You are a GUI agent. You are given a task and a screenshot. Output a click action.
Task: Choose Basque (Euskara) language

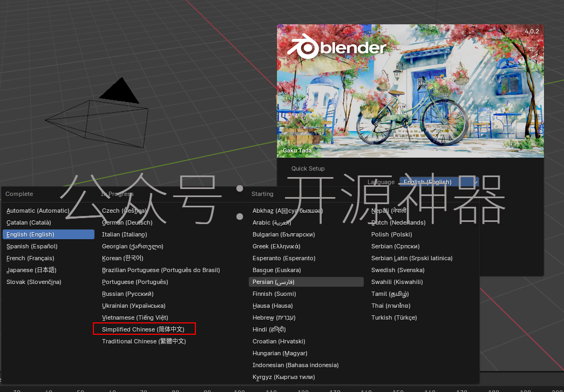pyautogui.click(x=306, y=270)
